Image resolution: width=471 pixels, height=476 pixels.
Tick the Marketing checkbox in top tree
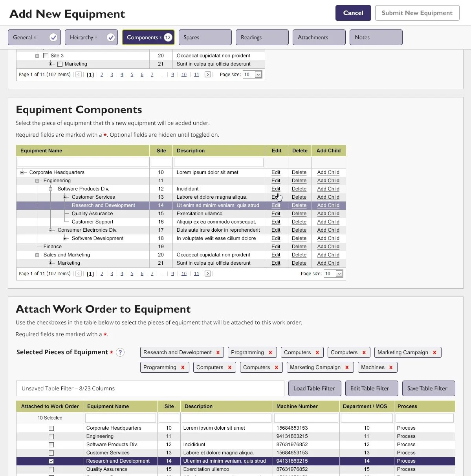(x=60, y=64)
